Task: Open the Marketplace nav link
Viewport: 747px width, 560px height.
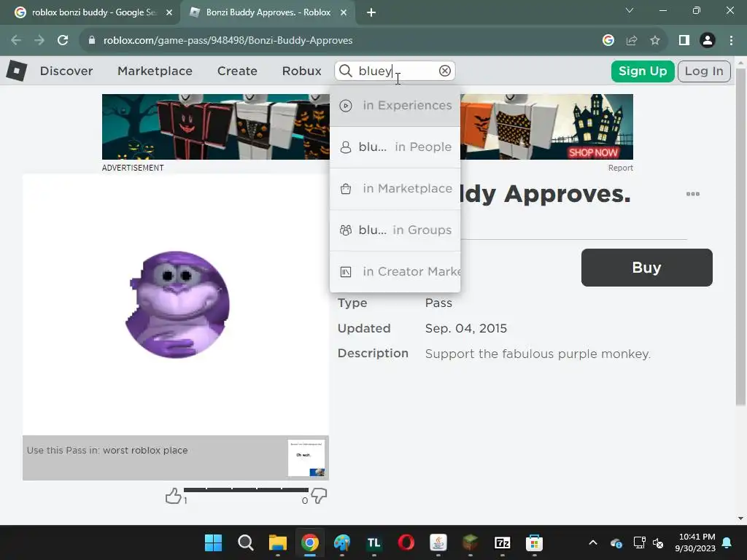Action: coord(155,71)
